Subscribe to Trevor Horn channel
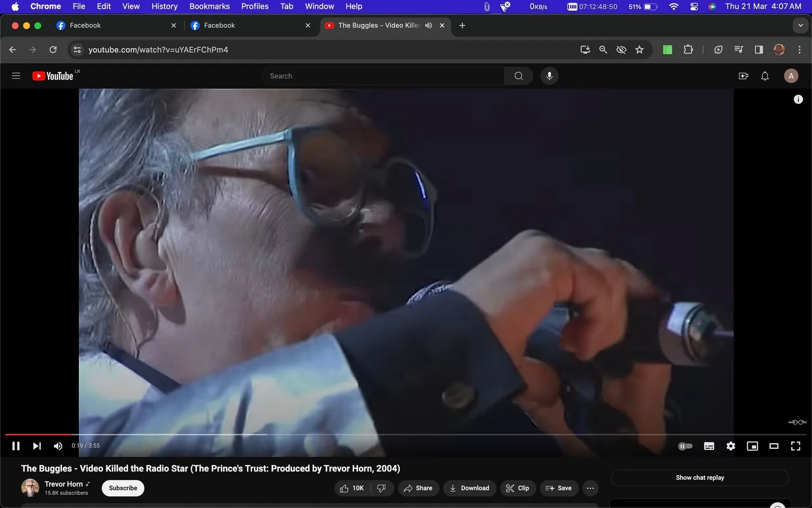Screen dimensions: 812x508 coord(123,488)
